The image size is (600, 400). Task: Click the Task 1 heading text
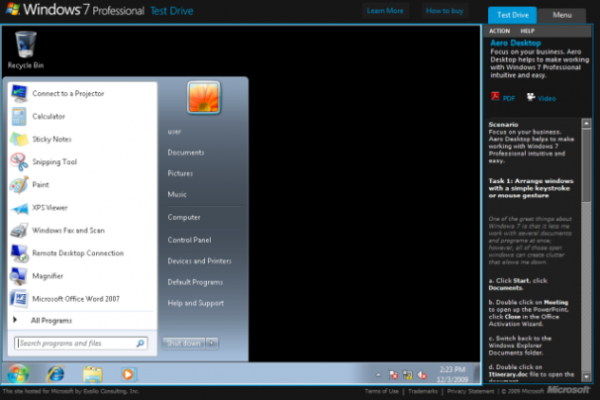531,188
